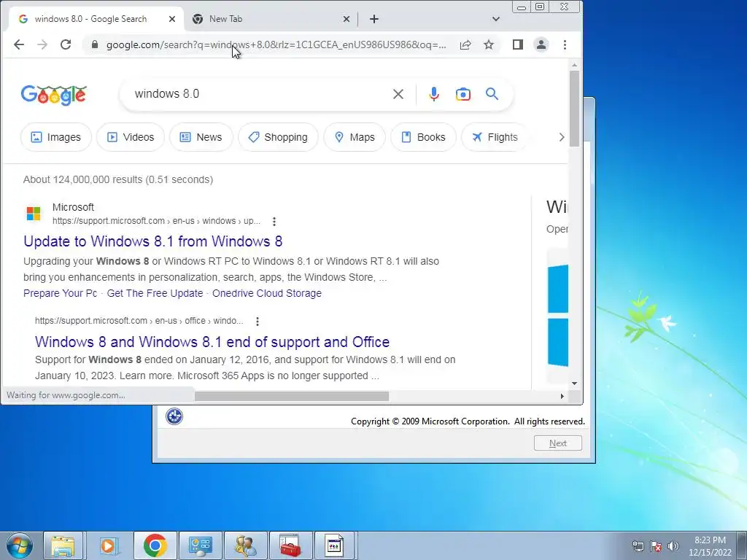
Task: Share this page using the share icon
Action: tap(465, 44)
